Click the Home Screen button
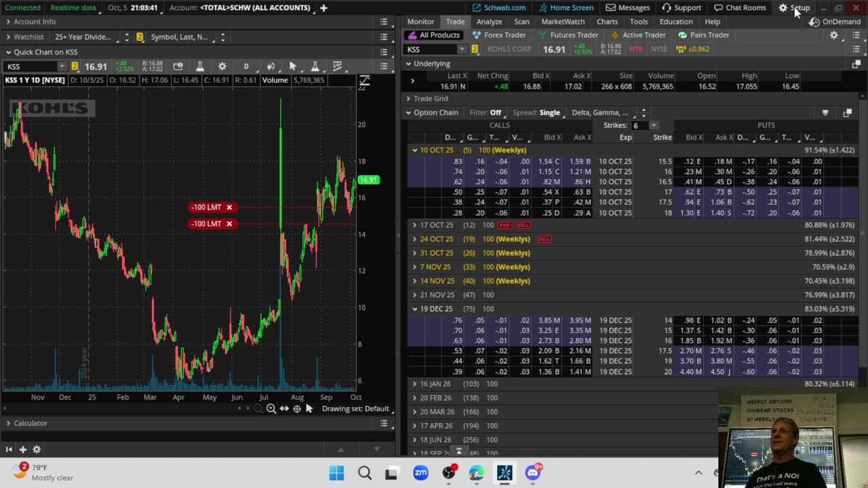Image resolution: width=868 pixels, height=488 pixels. 566,7
